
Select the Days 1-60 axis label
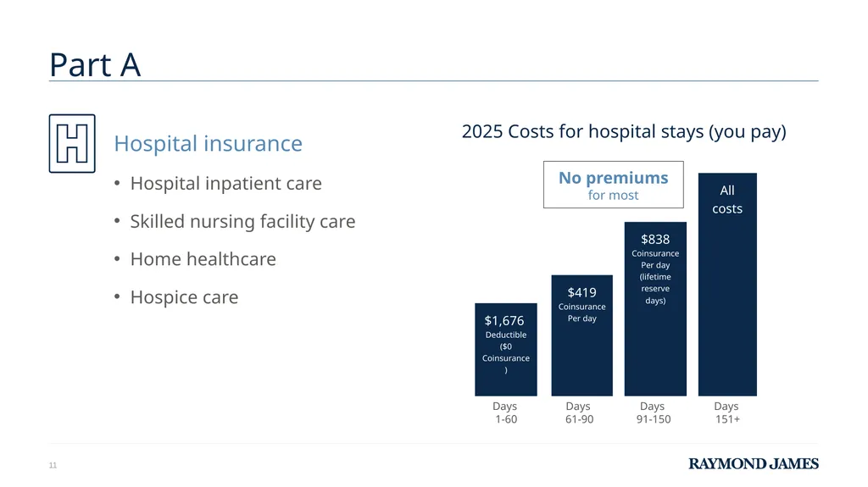505,412
